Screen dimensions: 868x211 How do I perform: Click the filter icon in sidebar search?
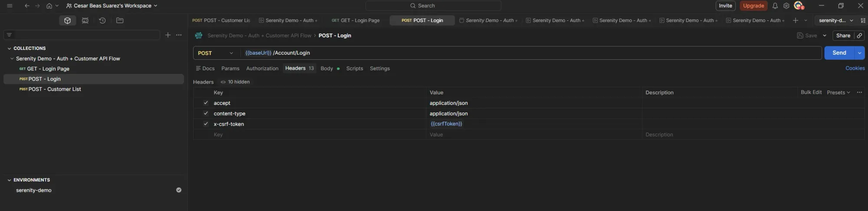[9, 35]
